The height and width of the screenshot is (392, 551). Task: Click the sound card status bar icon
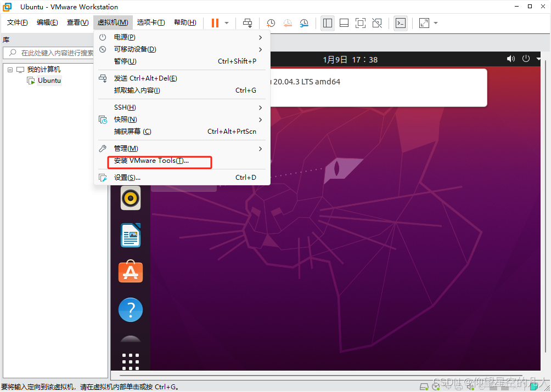pyautogui.click(x=470, y=387)
